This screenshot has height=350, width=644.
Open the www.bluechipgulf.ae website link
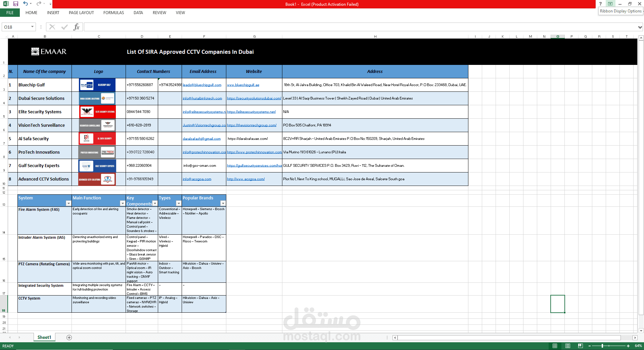click(243, 85)
